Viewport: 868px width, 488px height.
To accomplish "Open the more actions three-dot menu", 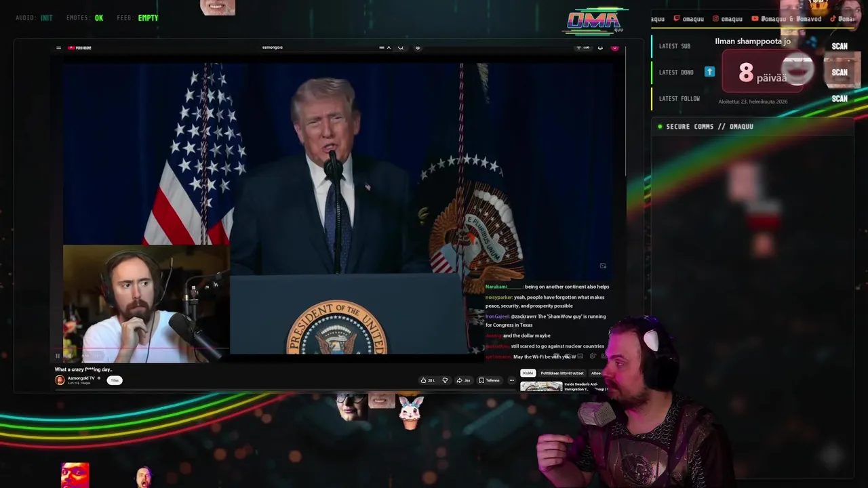I will click(512, 380).
